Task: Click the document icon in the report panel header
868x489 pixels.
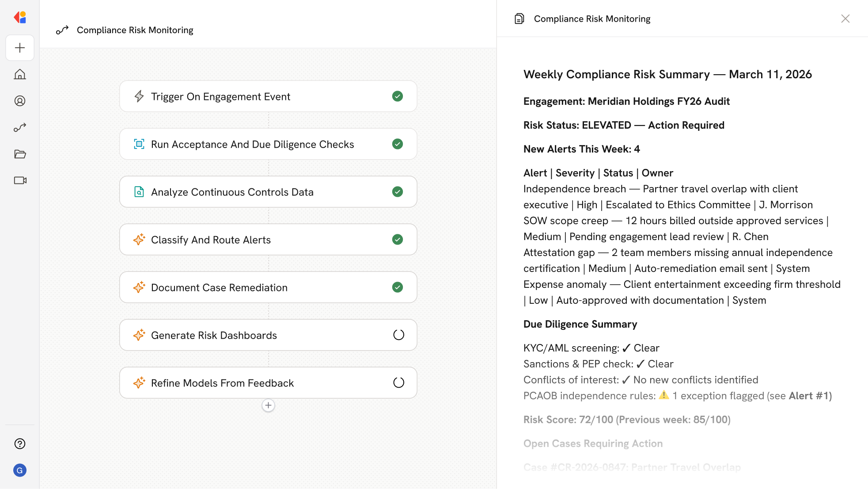Action: (x=519, y=19)
